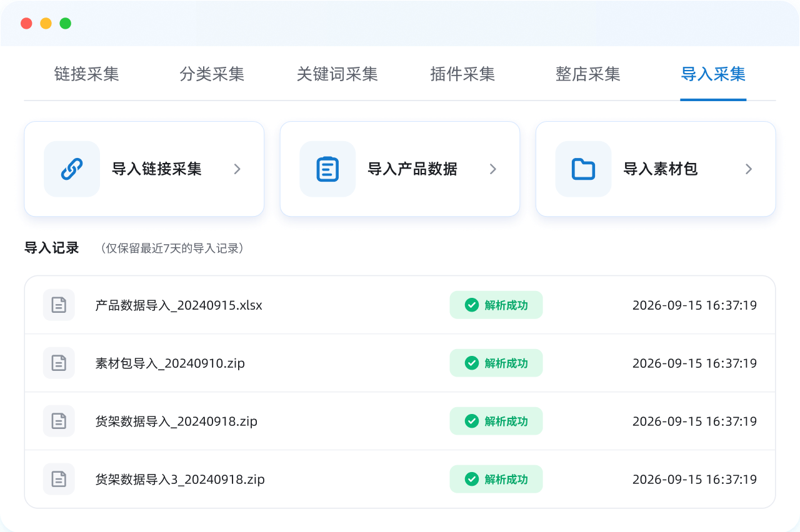This screenshot has width=800, height=532.
Task: Select file name 货架数据导入_20240918.zip
Action: (x=176, y=421)
